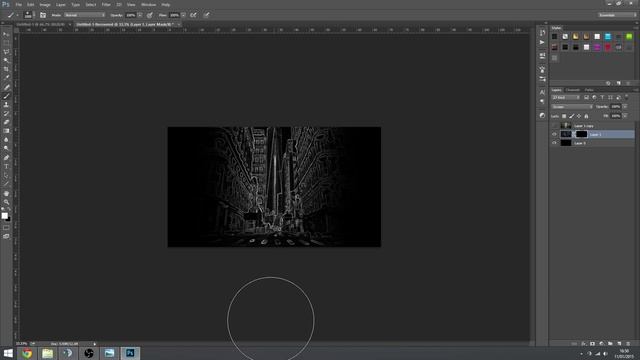Select the Hand tool

(x=6, y=193)
